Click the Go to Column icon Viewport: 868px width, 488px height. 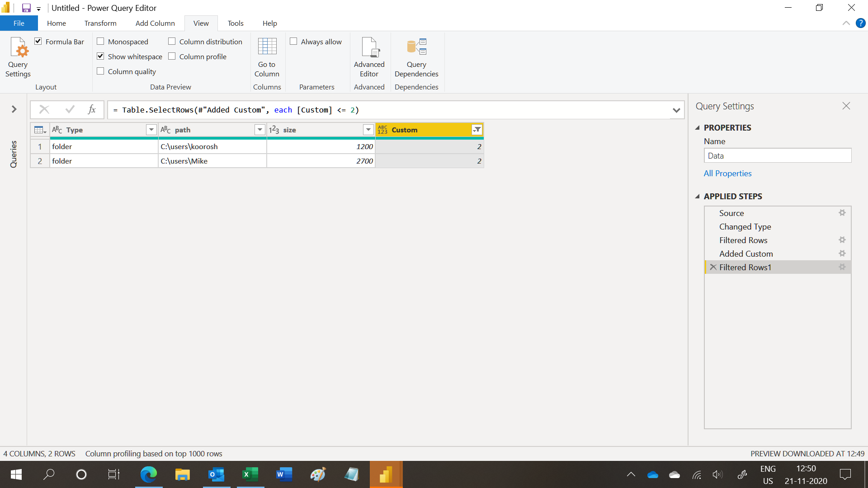pos(267,57)
